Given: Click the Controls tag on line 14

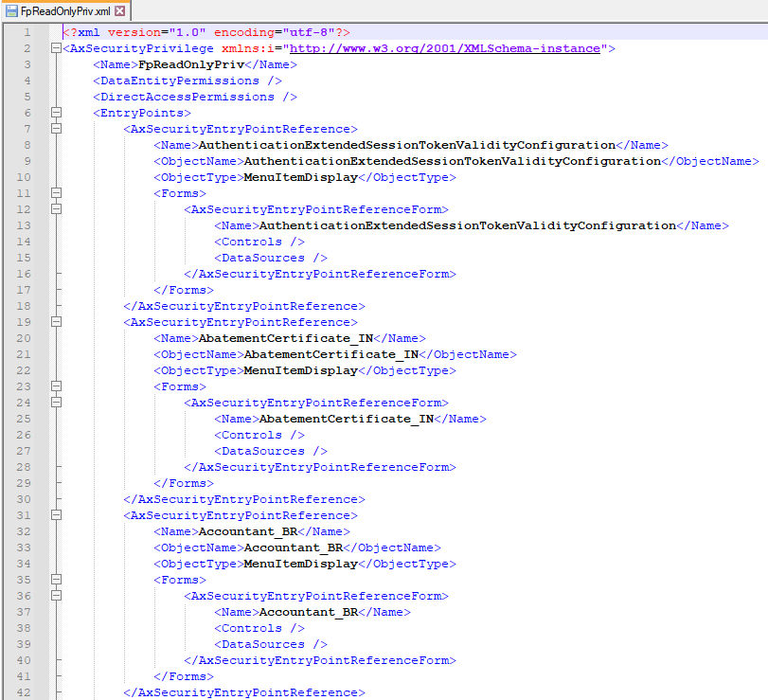Looking at the screenshot, I should point(259,242).
